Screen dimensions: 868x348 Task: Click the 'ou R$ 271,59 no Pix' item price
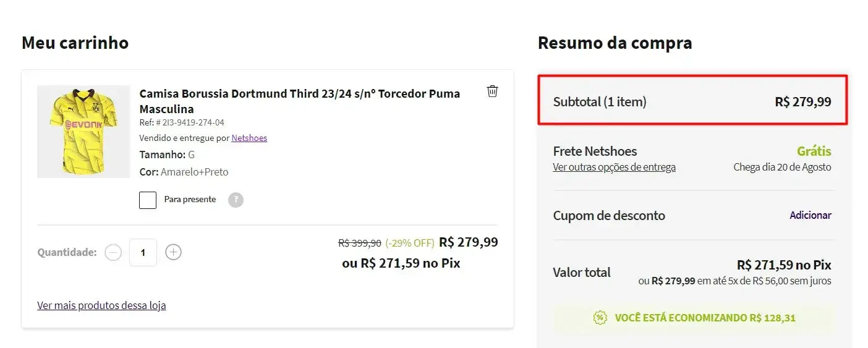pos(401,263)
